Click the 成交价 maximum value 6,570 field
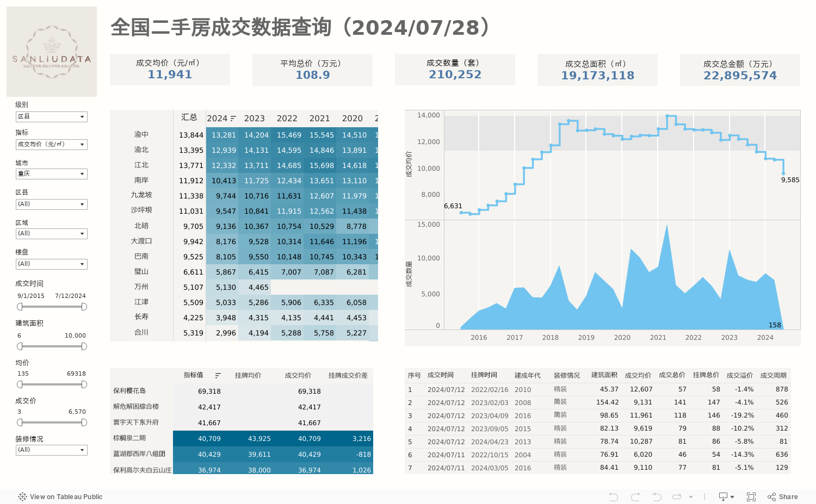The width and height of the screenshot is (816, 504). [77, 412]
